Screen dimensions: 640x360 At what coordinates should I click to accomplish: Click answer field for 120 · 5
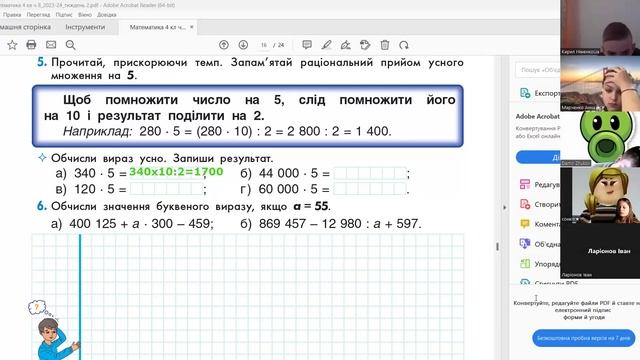point(167,189)
